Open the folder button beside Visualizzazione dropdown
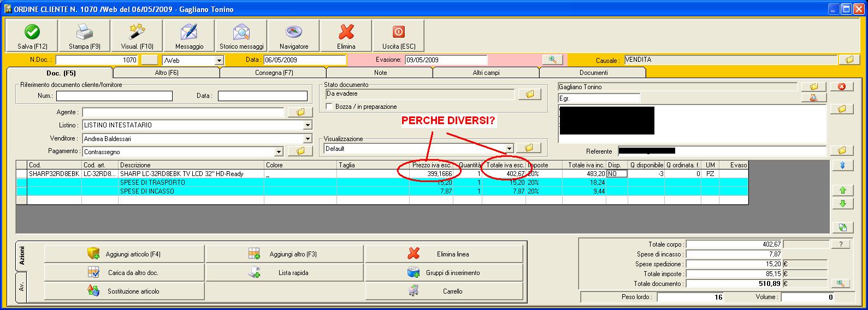868x310 pixels. [x=528, y=148]
